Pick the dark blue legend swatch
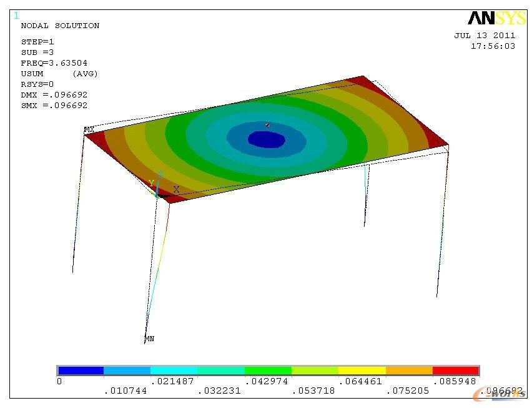This screenshot has height=408, width=532. tap(81, 371)
